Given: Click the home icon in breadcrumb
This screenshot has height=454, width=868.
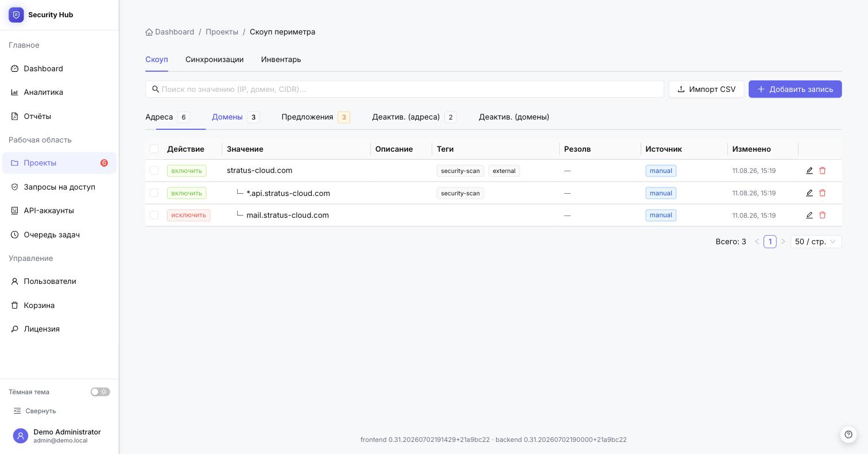Looking at the screenshot, I should click(149, 32).
